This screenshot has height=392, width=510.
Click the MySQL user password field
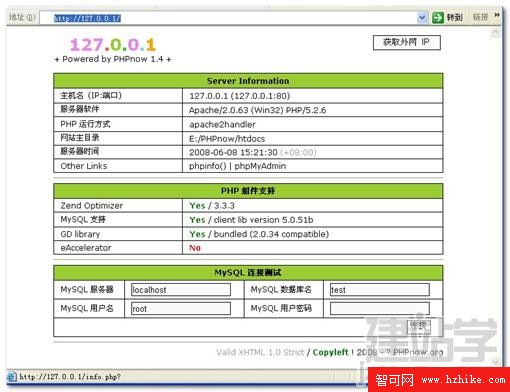click(380, 308)
